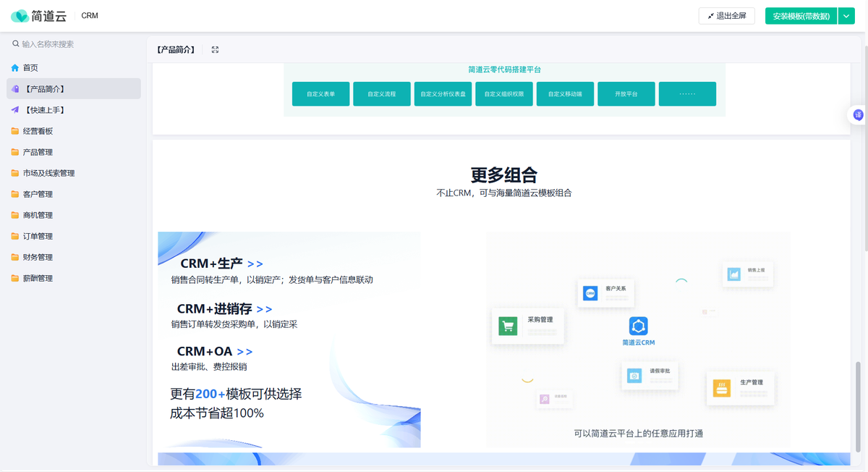The height and width of the screenshot is (472, 868).
Task: Click the blue 客户关系 card icon
Action: [x=590, y=293]
